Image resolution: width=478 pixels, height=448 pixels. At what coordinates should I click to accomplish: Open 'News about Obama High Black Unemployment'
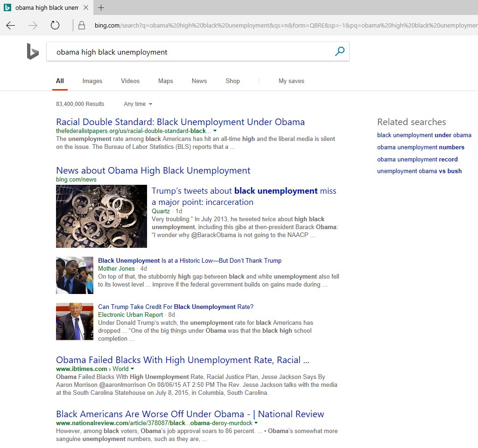point(153,170)
